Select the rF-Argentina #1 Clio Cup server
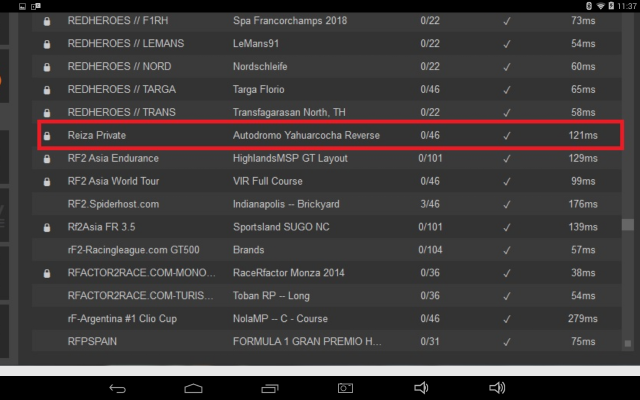 (327, 318)
